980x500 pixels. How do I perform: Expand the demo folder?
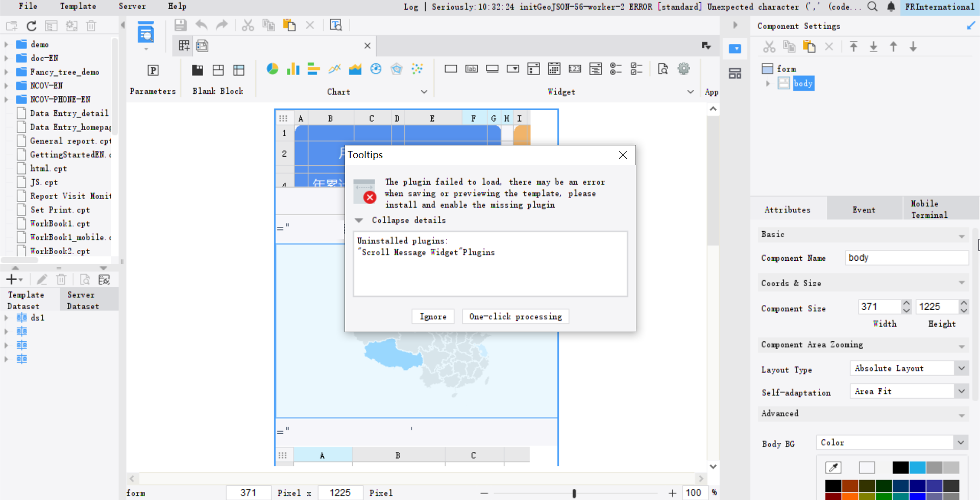(x=6, y=44)
